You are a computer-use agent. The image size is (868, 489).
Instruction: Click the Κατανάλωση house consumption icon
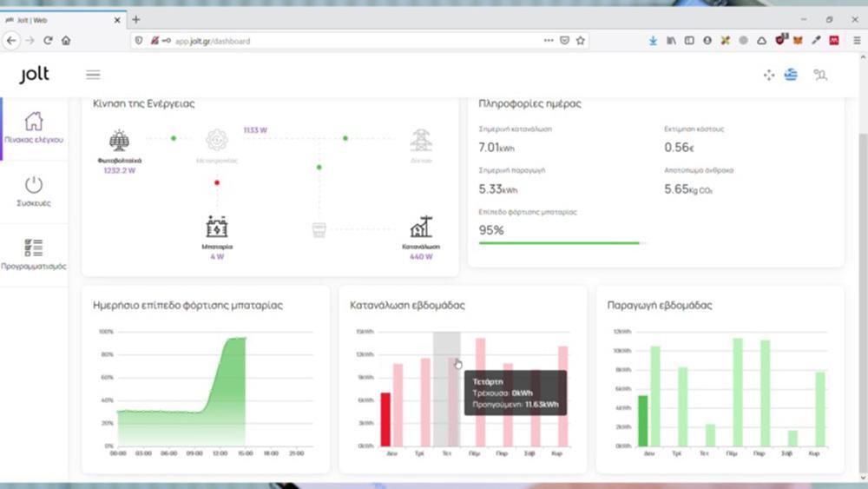[421, 228]
